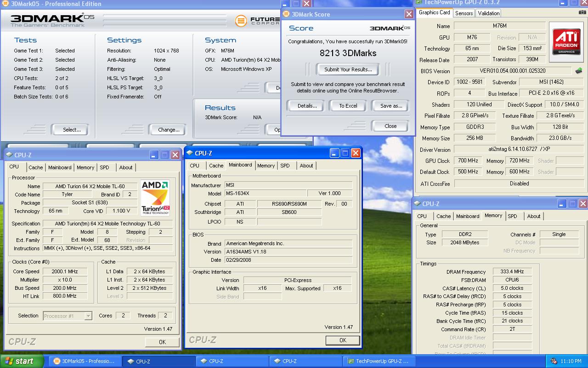The image size is (588, 368).
Task: Switch to Cache tab in CPU-Z CPU window
Action: coord(36,167)
